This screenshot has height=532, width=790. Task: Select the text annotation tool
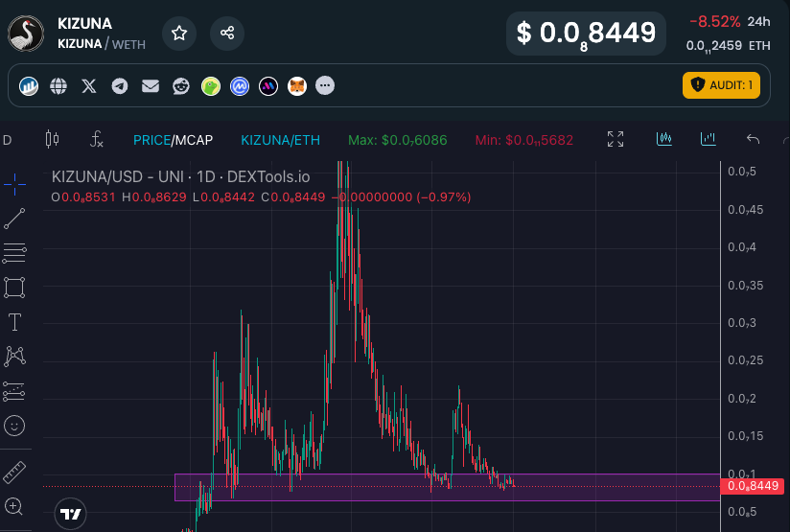tap(14, 322)
